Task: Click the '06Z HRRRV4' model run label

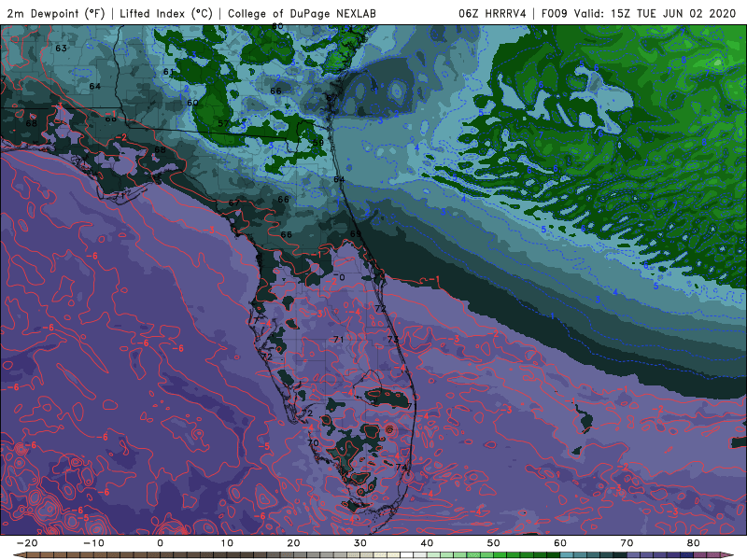Action: coord(492,13)
